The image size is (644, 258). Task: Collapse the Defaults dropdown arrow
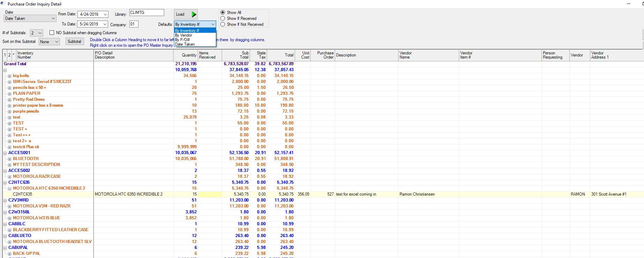point(213,24)
